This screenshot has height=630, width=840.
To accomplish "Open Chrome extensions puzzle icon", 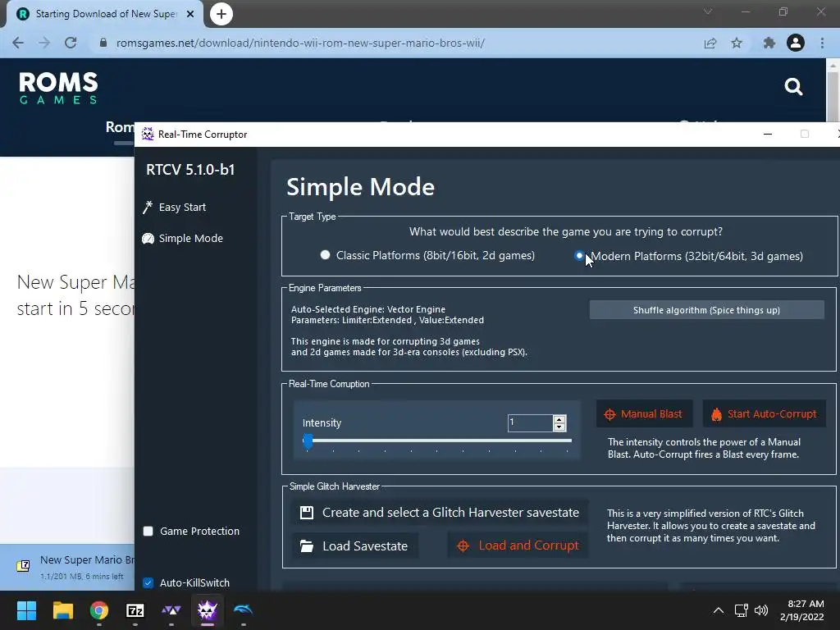I will point(769,43).
